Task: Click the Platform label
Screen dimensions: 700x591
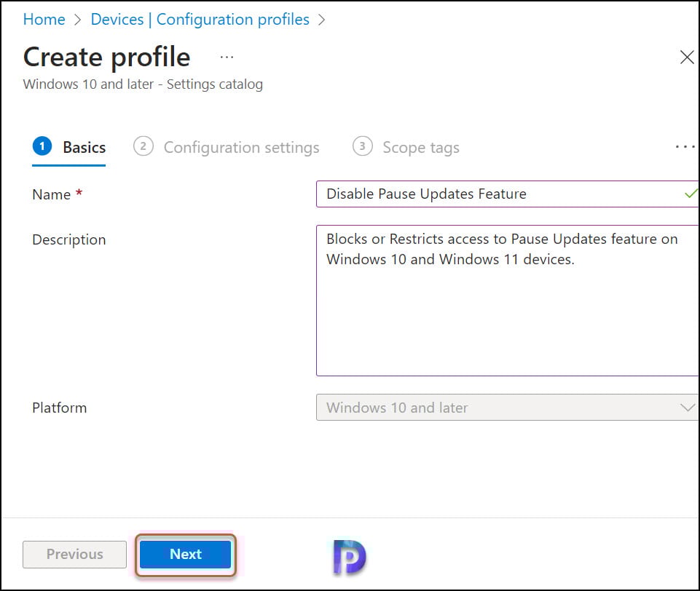Action: (x=60, y=408)
